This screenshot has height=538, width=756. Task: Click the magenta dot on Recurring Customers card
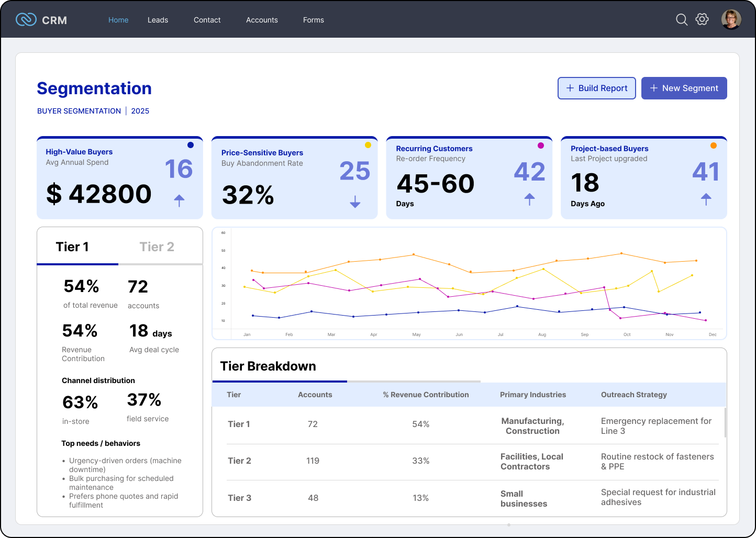541,145
